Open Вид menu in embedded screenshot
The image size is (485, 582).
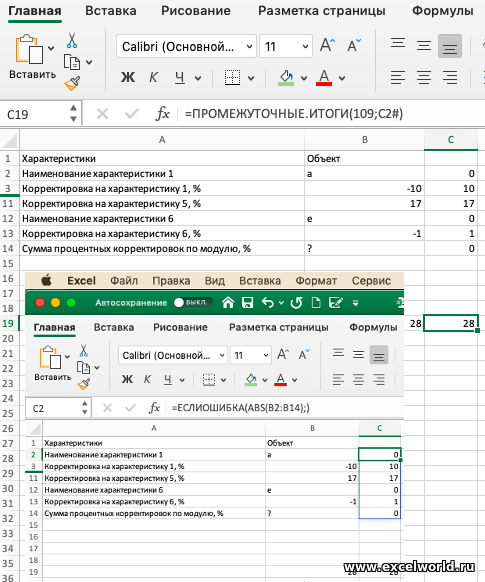[x=214, y=281]
